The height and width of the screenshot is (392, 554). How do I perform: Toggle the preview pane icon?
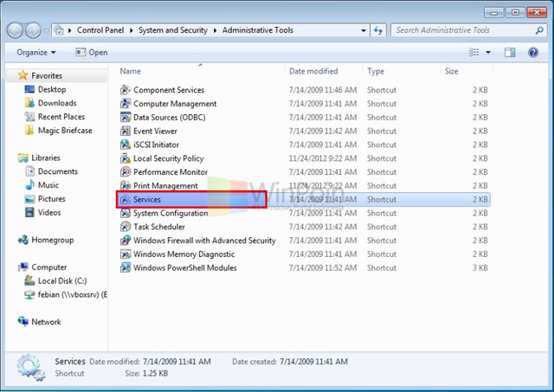click(x=510, y=53)
